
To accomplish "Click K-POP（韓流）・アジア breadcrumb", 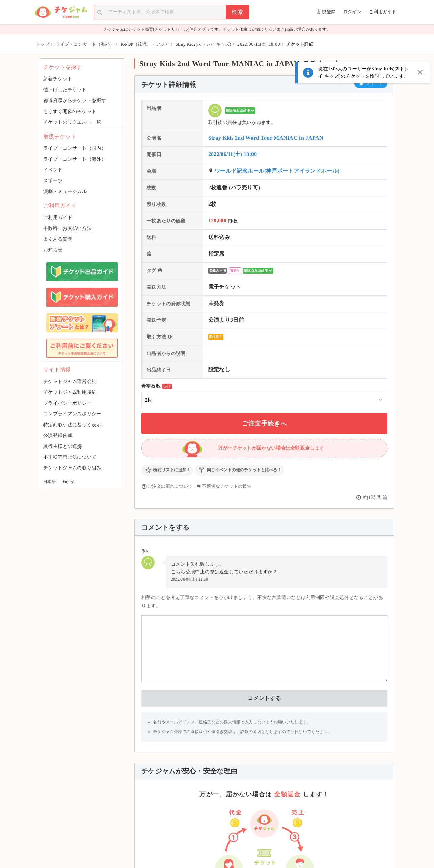I will (x=145, y=44).
